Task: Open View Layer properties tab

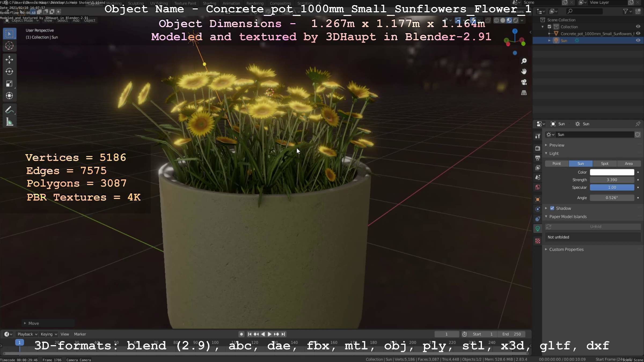Action: point(537,168)
